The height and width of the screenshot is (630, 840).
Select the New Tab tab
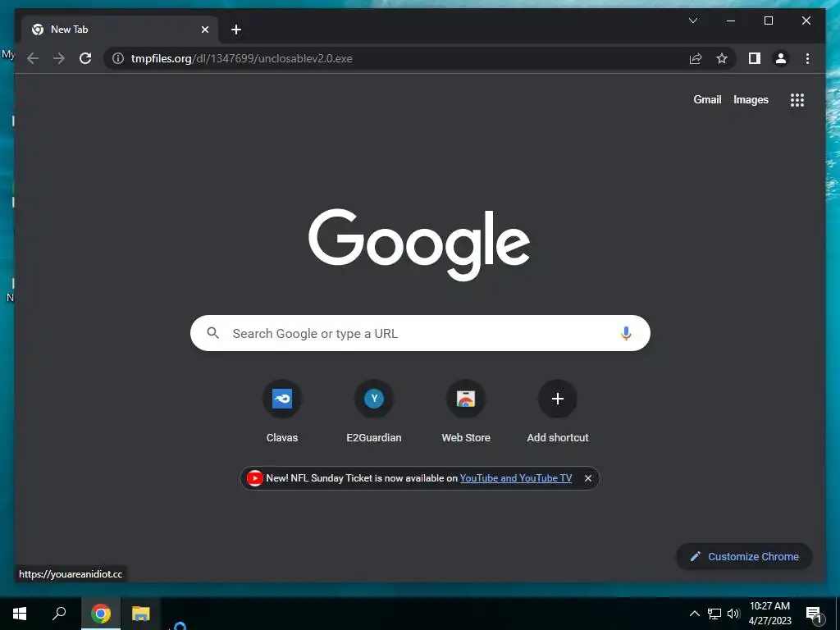click(120, 30)
